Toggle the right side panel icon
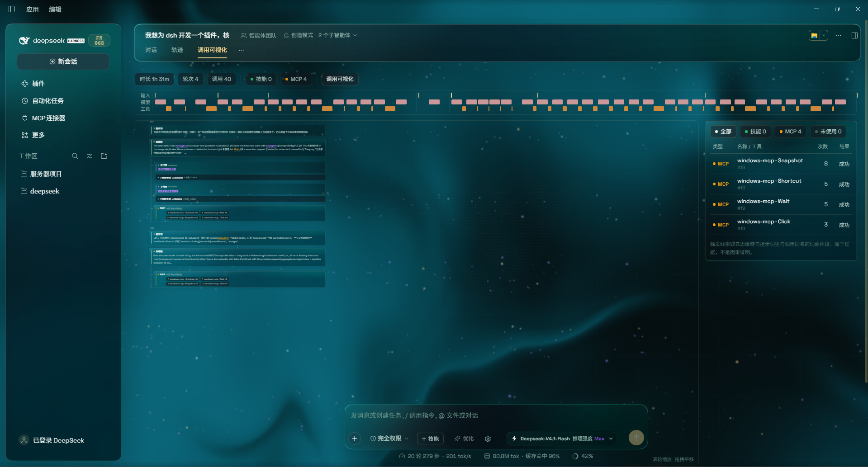868x467 pixels. tap(854, 35)
